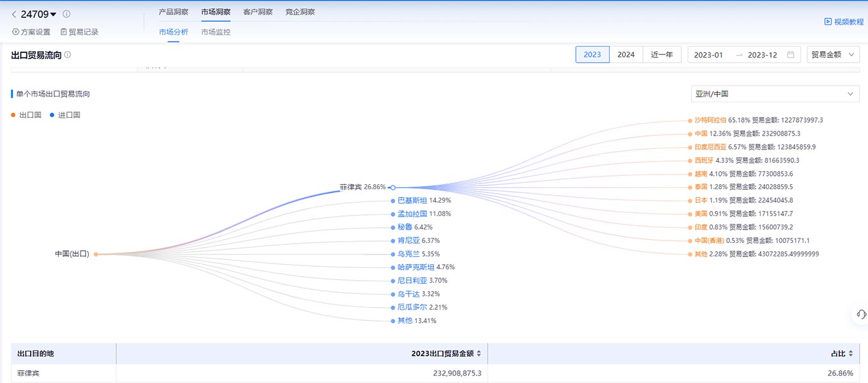
Task: Select the 2023 year filter
Action: [593, 54]
